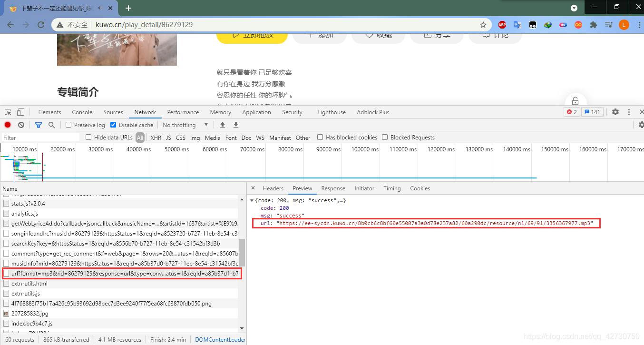The image size is (644, 345).
Task: Open the tab search dropdown arrow
Action: click(x=574, y=8)
